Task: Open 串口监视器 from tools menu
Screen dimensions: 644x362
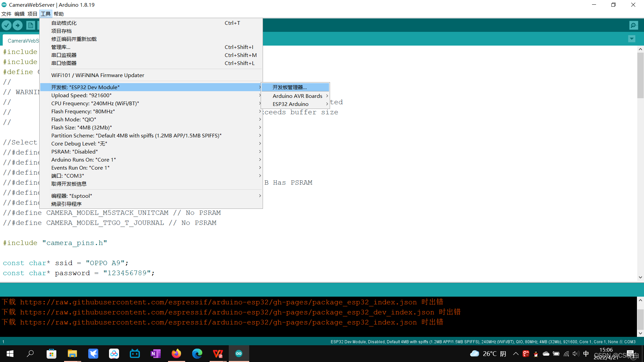Action: click(x=151, y=55)
